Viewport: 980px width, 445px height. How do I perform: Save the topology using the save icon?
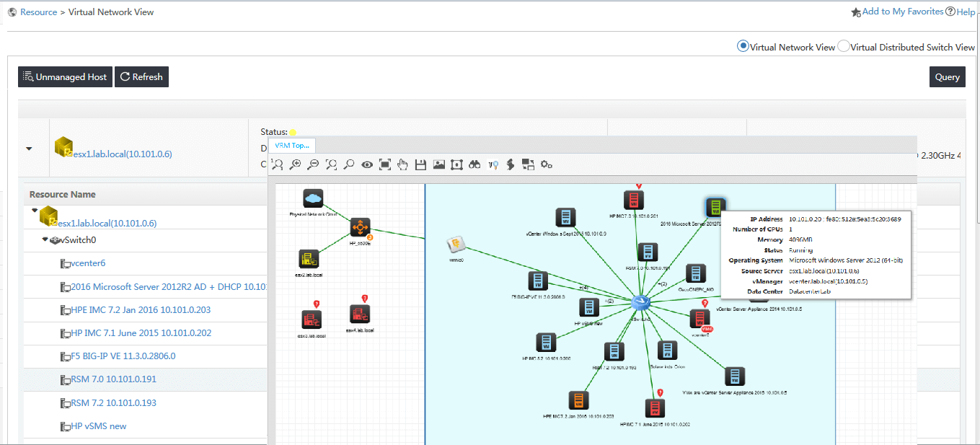pos(420,164)
